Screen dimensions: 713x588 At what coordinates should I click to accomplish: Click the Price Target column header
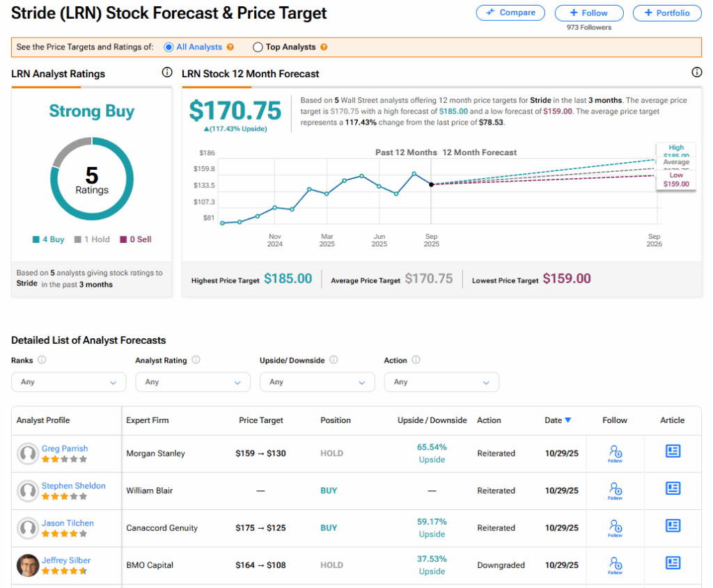tap(260, 420)
